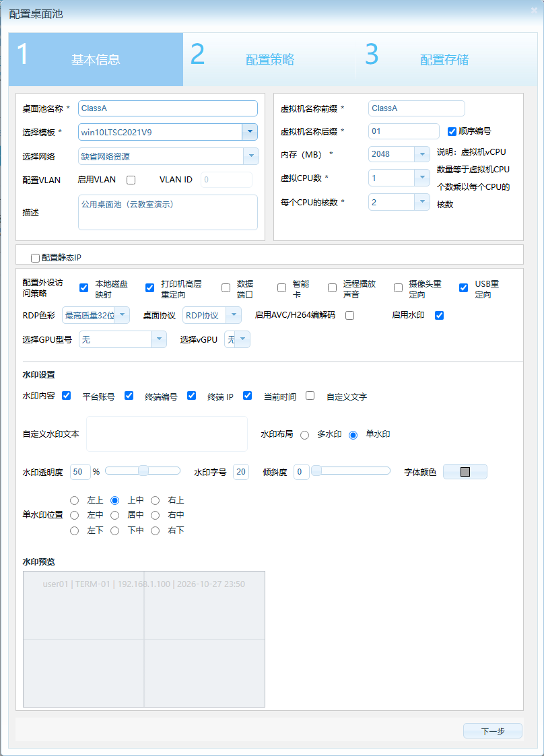This screenshot has height=756, width=544.
Task: Open the 每个CPU的核数 dropdown
Action: (x=422, y=202)
